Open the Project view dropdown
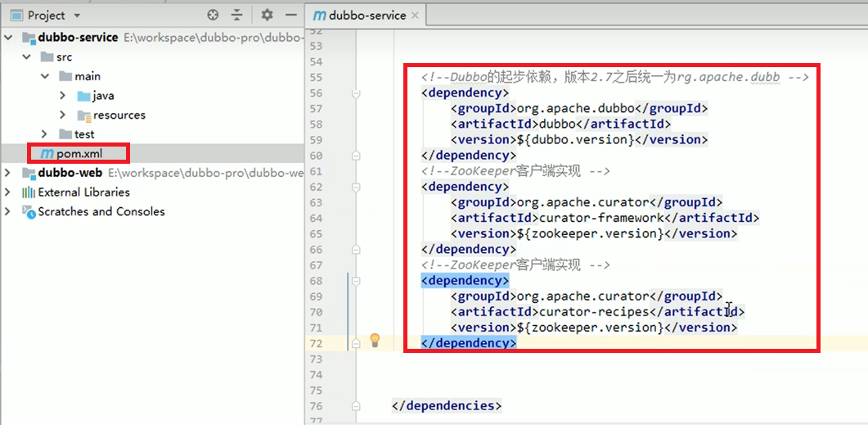The image size is (868, 425). click(x=76, y=16)
